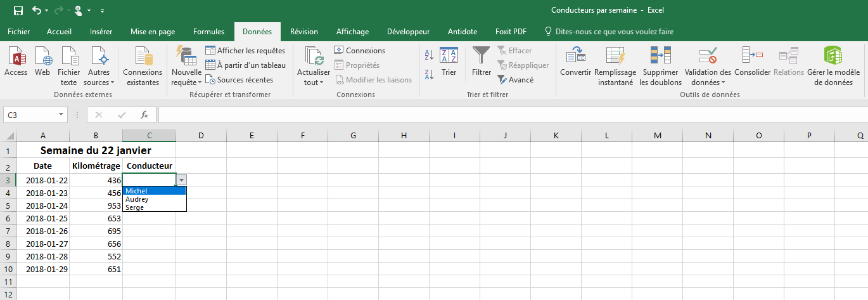868x300 pixels.
Task: Click Sources récentes
Action: click(x=239, y=80)
